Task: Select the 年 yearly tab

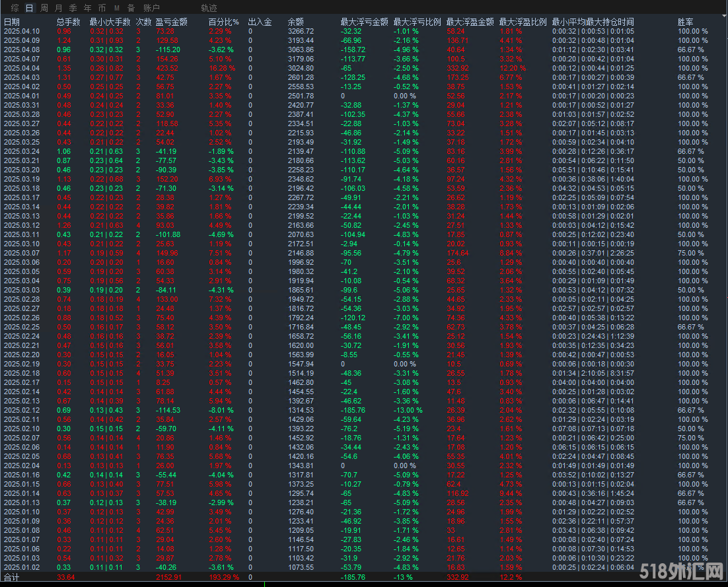Action: tap(87, 8)
